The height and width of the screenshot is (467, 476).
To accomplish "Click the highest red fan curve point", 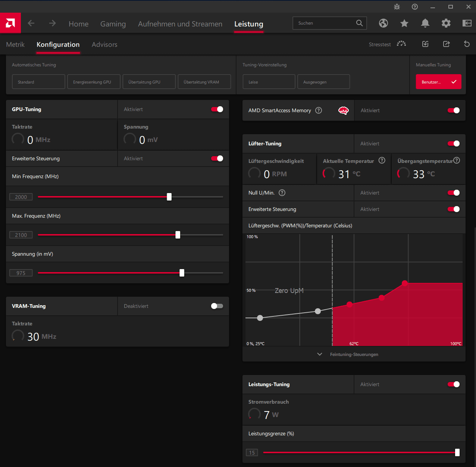I will (405, 283).
